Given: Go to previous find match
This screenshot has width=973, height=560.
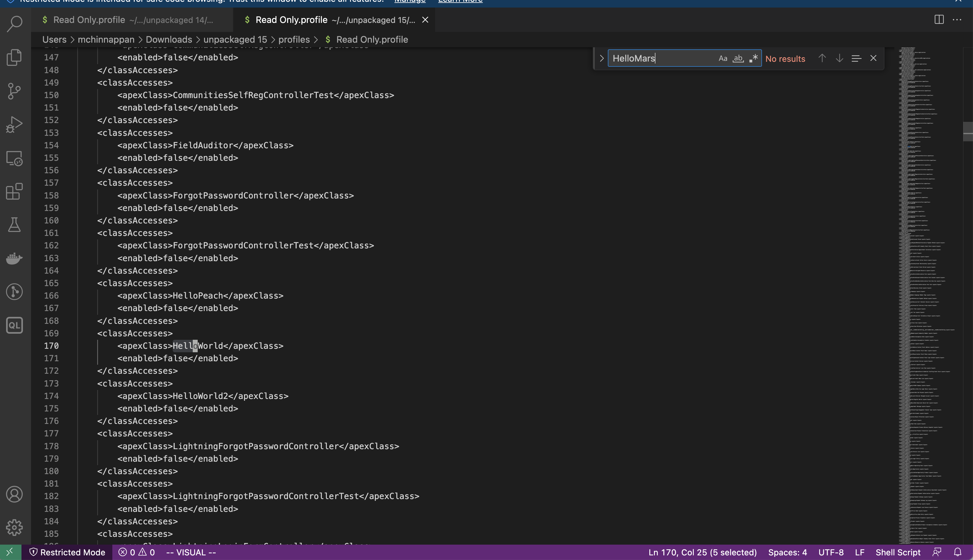Looking at the screenshot, I should 822,58.
